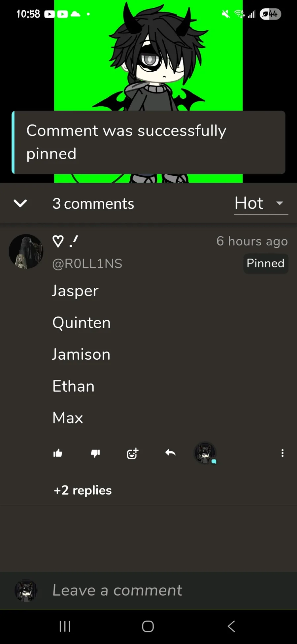Open the Hot sort dropdown
Viewport: 297px width, 644px height.
pyautogui.click(x=261, y=203)
